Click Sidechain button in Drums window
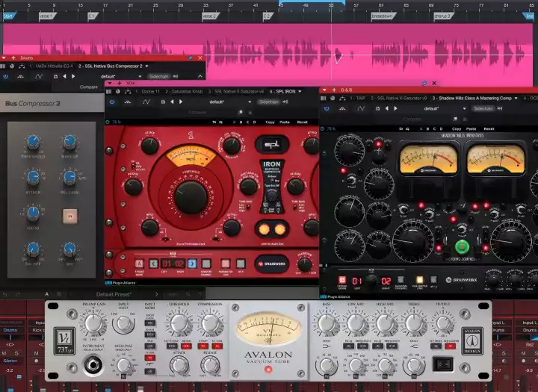This screenshot has height=392, width=538. pyautogui.click(x=158, y=76)
